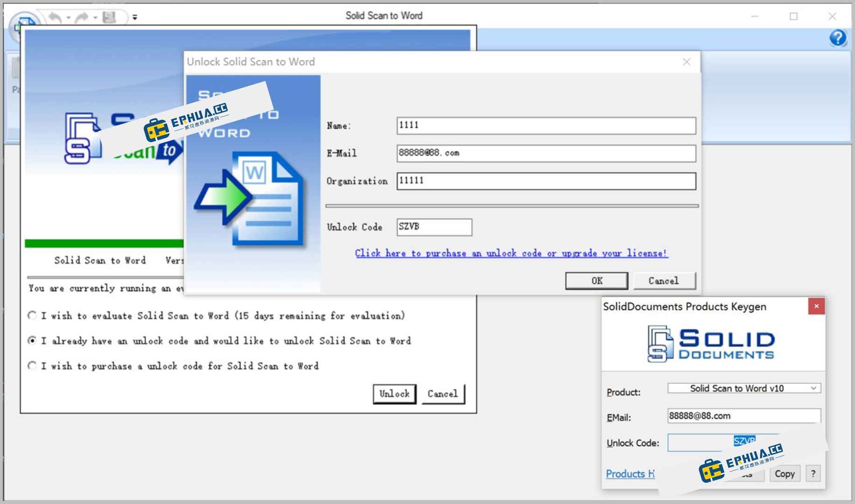This screenshot has width=855, height=504.
Task: Click the save disk icon in title bar
Action: 109,17
